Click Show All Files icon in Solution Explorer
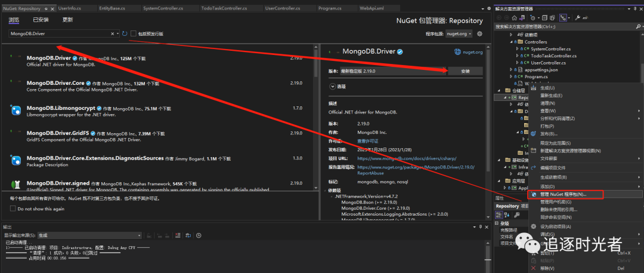This screenshot has width=644, height=273. click(552, 18)
